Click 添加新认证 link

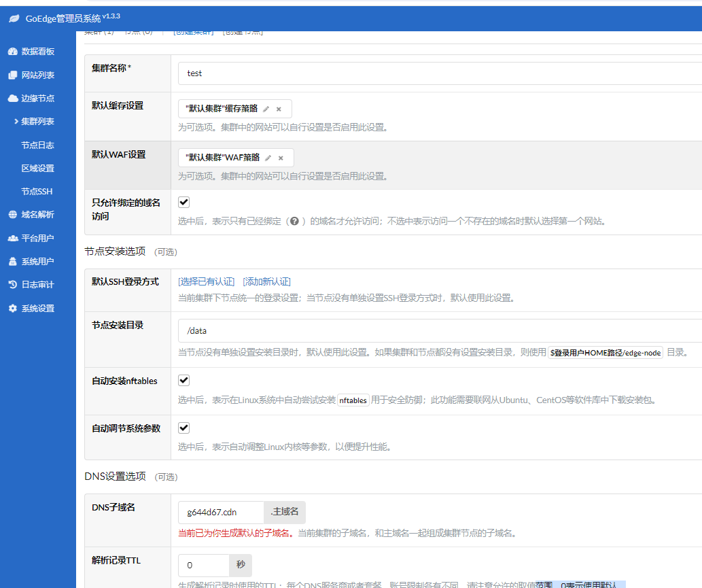(266, 281)
